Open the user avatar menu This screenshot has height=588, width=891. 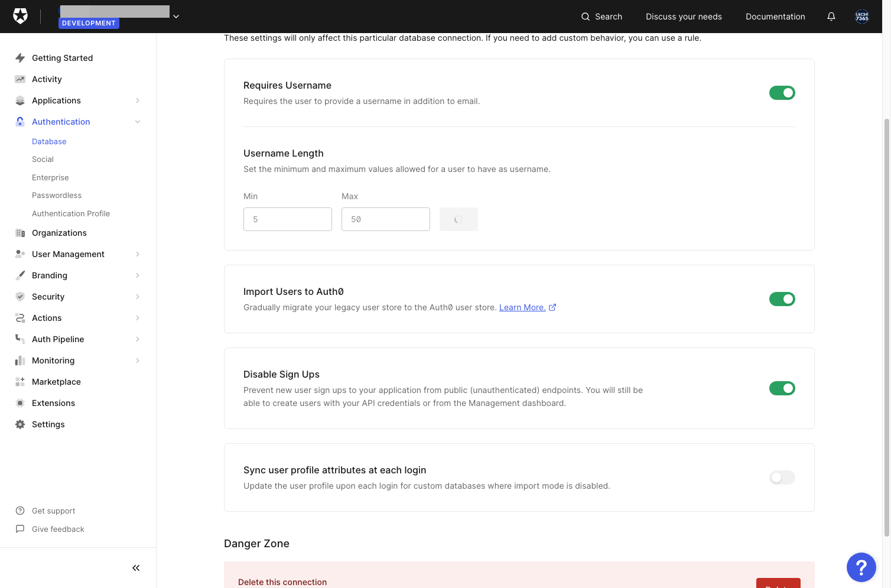[x=862, y=17]
